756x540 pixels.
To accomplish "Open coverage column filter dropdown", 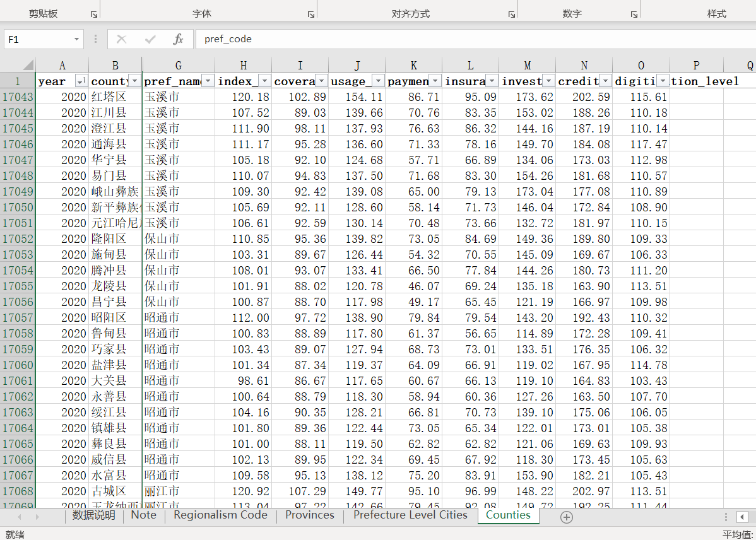I will pos(322,81).
